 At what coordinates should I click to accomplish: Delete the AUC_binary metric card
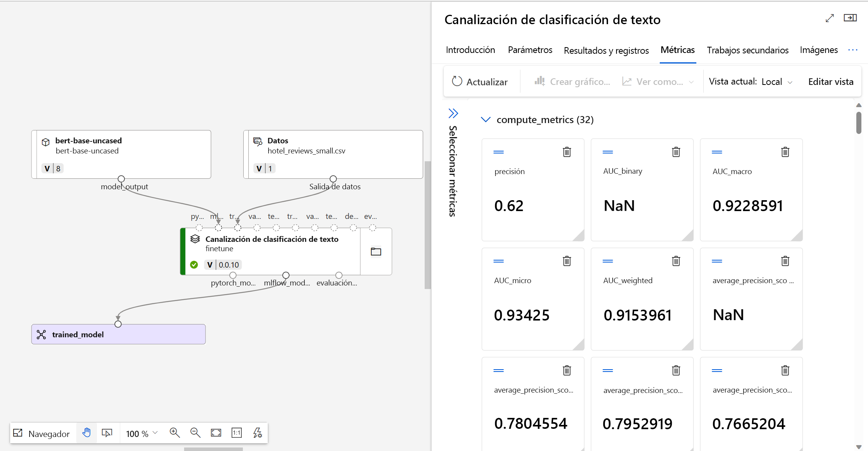coord(676,152)
